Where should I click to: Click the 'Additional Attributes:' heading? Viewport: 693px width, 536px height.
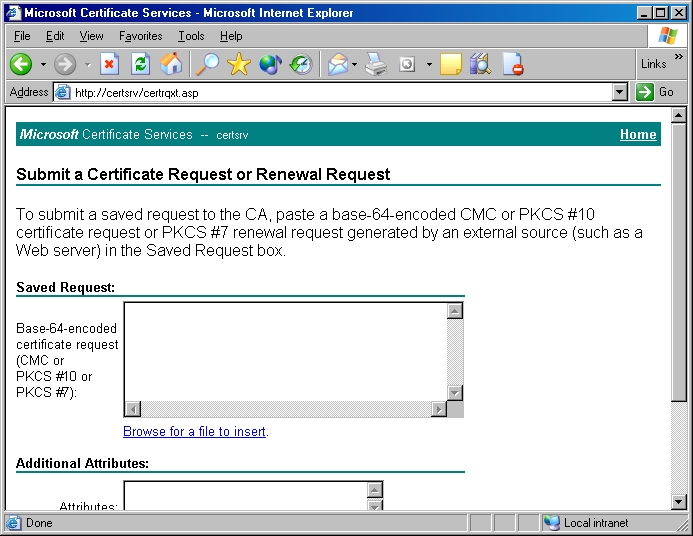[82, 463]
